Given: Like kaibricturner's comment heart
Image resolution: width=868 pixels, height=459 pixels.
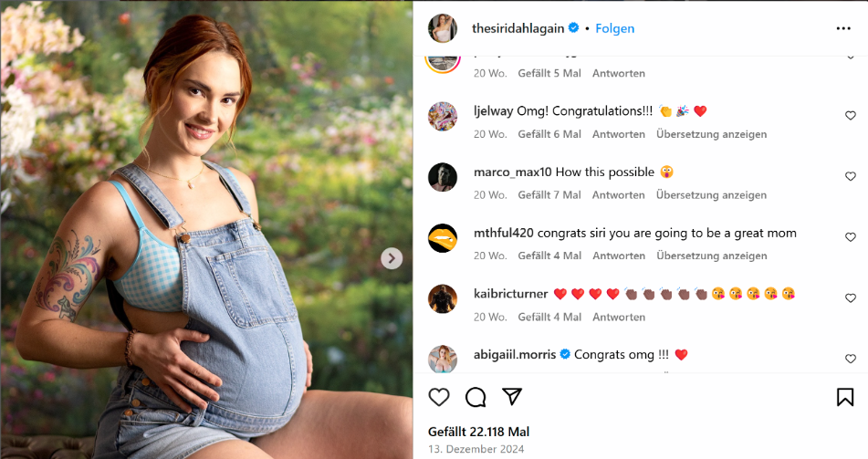Looking at the screenshot, I should click(851, 297).
